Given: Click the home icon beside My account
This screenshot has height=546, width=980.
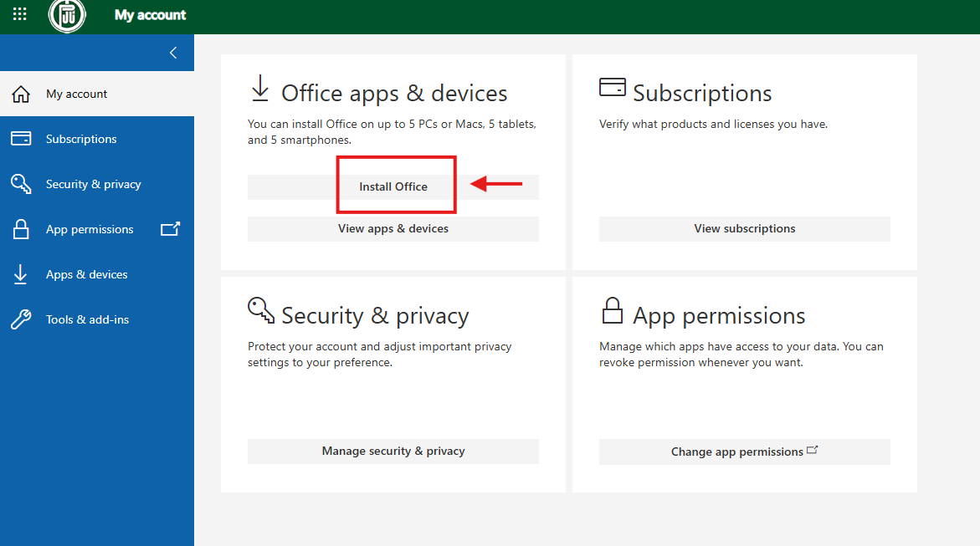Looking at the screenshot, I should click(21, 94).
